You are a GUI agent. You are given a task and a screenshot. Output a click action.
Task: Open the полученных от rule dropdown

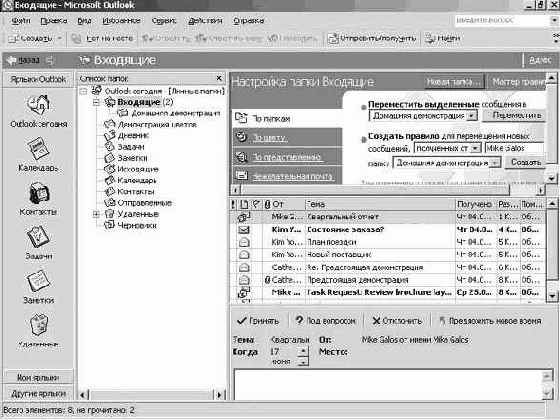[476, 148]
